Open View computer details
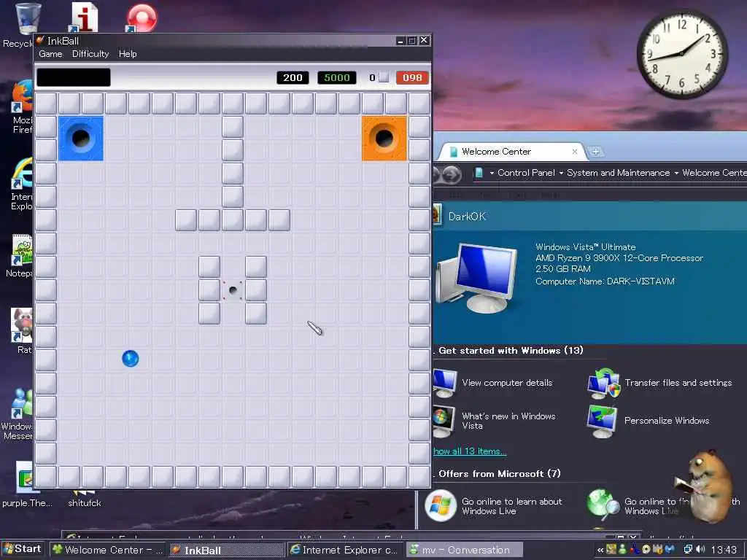Viewport: 747px width, 560px height. click(494, 383)
